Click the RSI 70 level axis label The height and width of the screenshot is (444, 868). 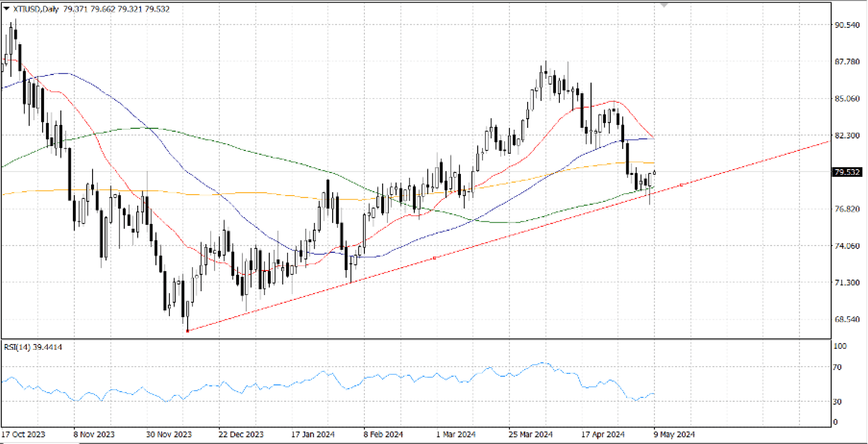pos(837,367)
